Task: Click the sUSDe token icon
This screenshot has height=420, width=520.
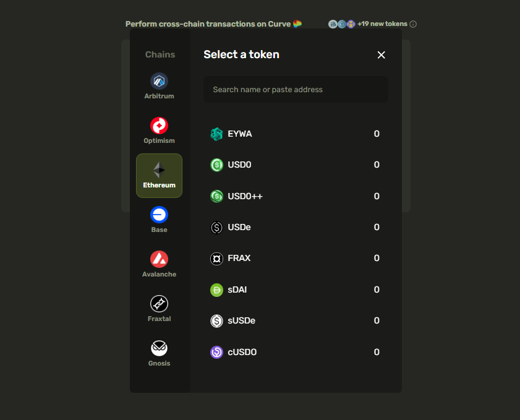Action: click(x=216, y=321)
